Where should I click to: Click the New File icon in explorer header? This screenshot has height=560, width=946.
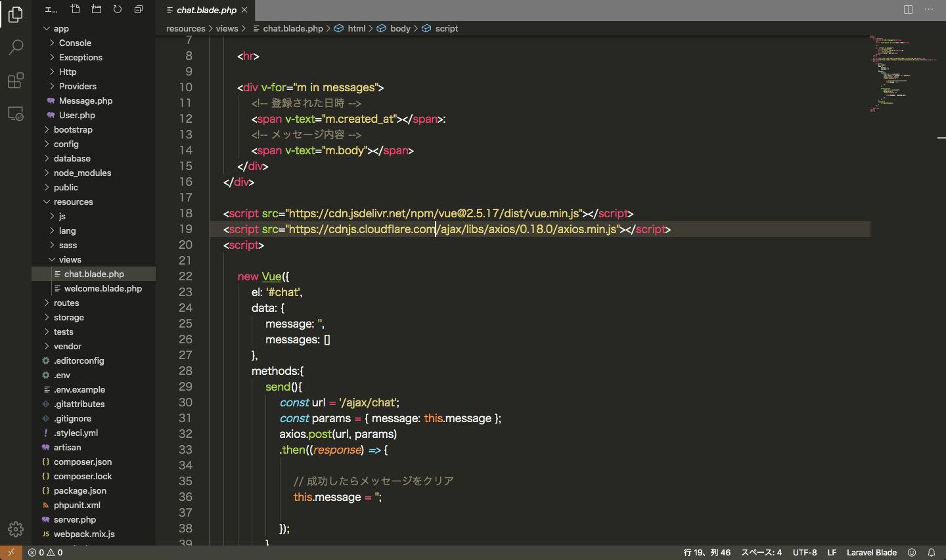(x=76, y=9)
